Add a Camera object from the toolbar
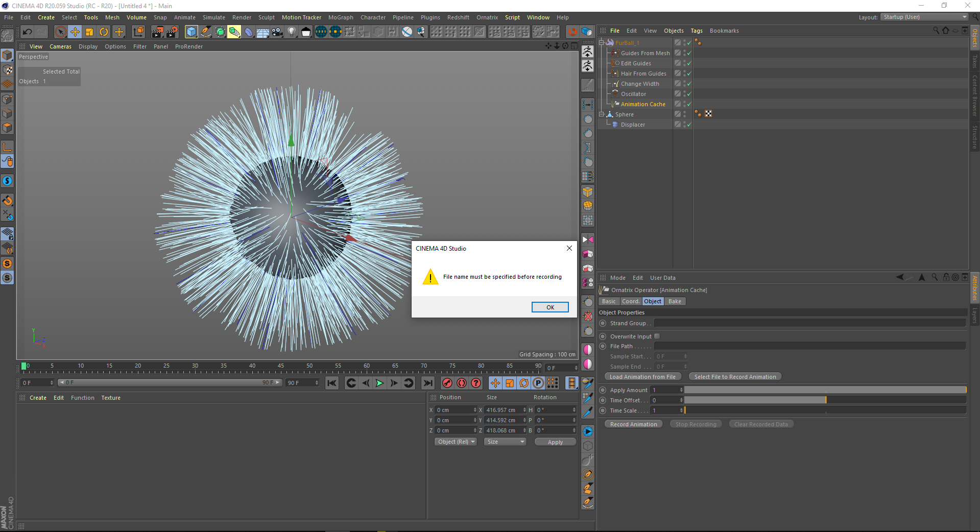The image size is (980, 532). tap(277, 32)
